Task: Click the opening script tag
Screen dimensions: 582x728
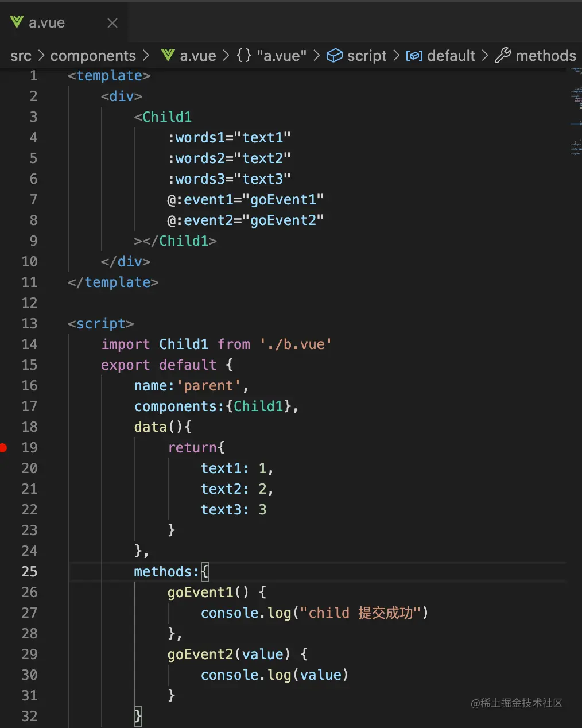Action: click(101, 324)
